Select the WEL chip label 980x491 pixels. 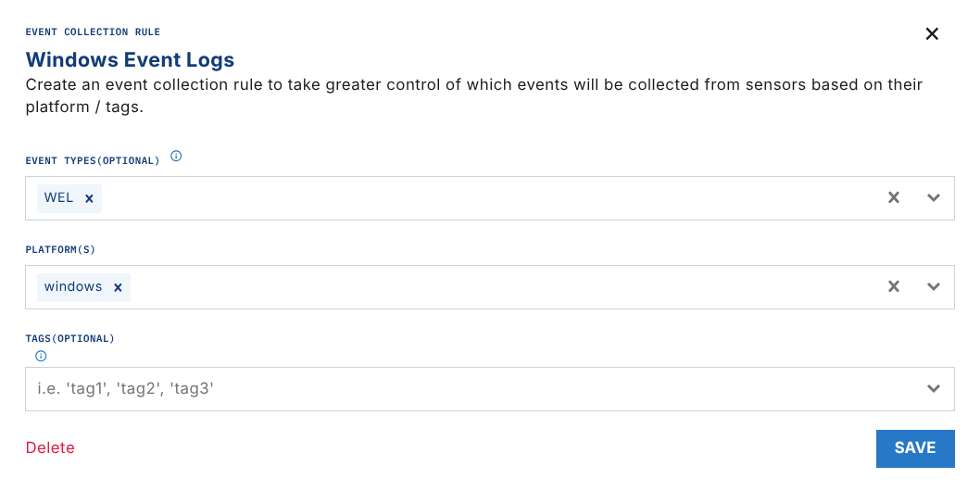[x=58, y=198]
